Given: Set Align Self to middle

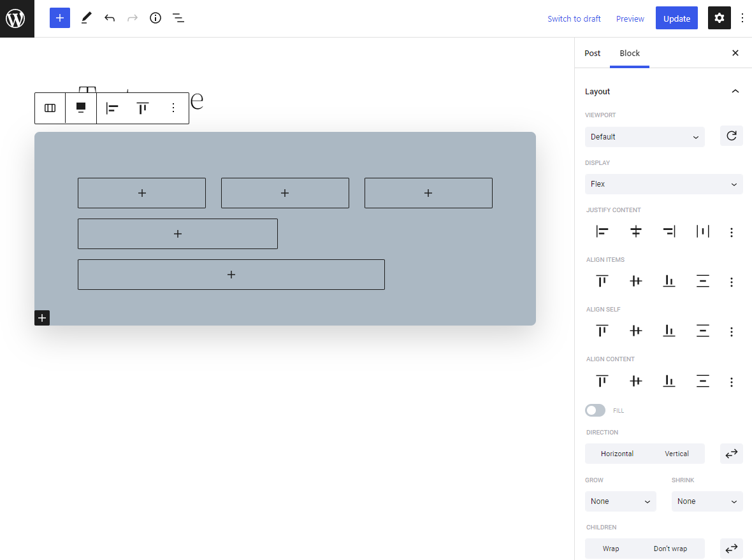Looking at the screenshot, I should click(635, 331).
